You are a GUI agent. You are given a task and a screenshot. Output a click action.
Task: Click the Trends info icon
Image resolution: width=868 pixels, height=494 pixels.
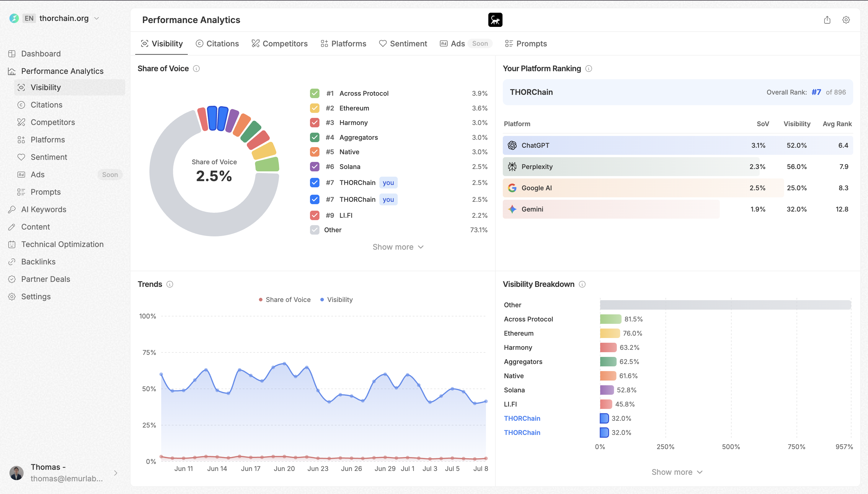[170, 284]
